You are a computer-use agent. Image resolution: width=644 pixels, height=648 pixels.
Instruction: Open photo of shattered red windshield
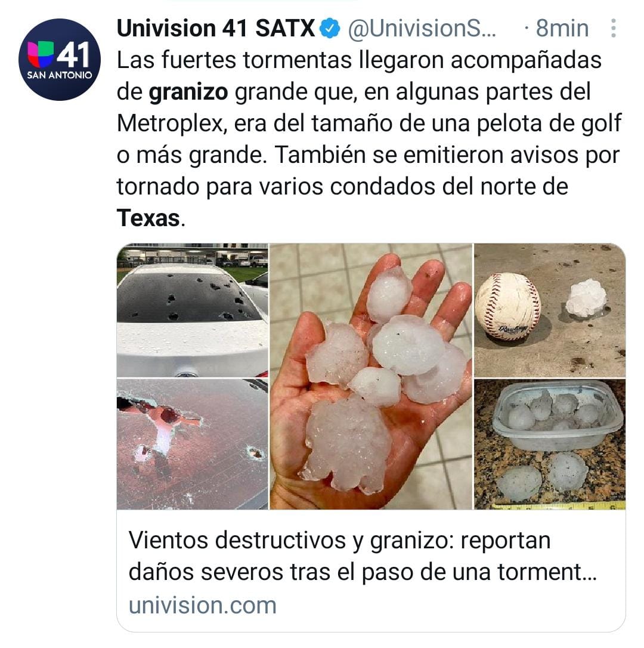pos(193,444)
